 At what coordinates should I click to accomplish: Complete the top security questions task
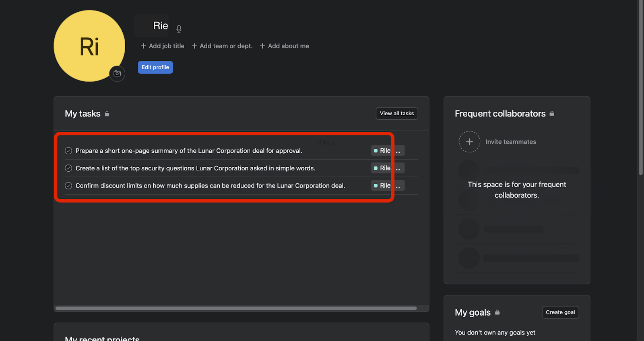coord(68,168)
